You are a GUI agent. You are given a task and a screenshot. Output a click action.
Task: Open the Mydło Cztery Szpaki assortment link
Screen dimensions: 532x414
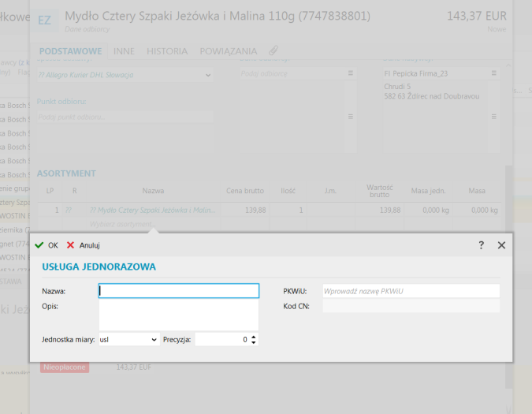(153, 211)
